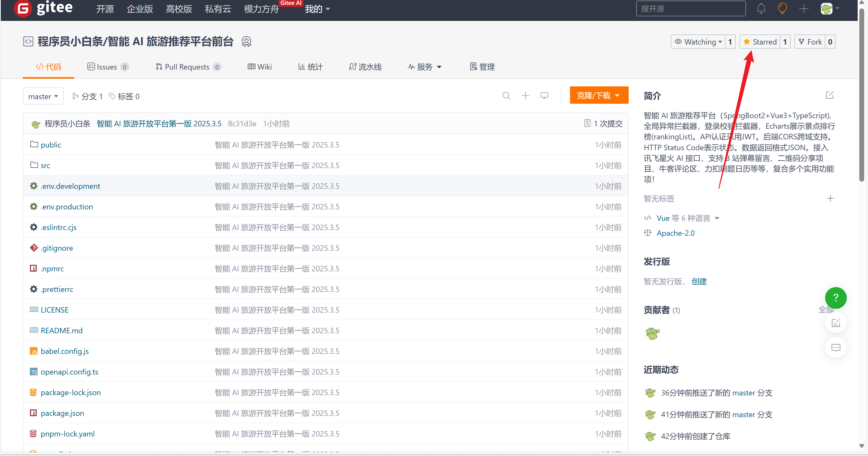The width and height of the screenshot is (868, 456).
Task: Expand the master branch dropdown
Action: pyautogui.click(x=43, y=96)
